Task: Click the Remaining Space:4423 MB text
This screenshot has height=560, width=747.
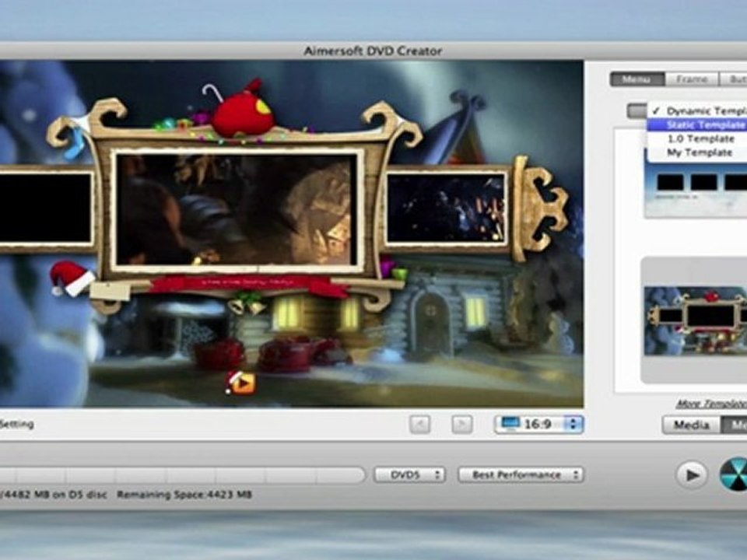Action: pos(184,495)
